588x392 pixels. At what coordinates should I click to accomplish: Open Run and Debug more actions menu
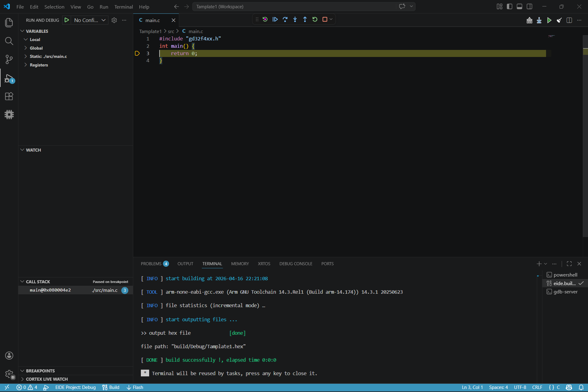point(124,20)
